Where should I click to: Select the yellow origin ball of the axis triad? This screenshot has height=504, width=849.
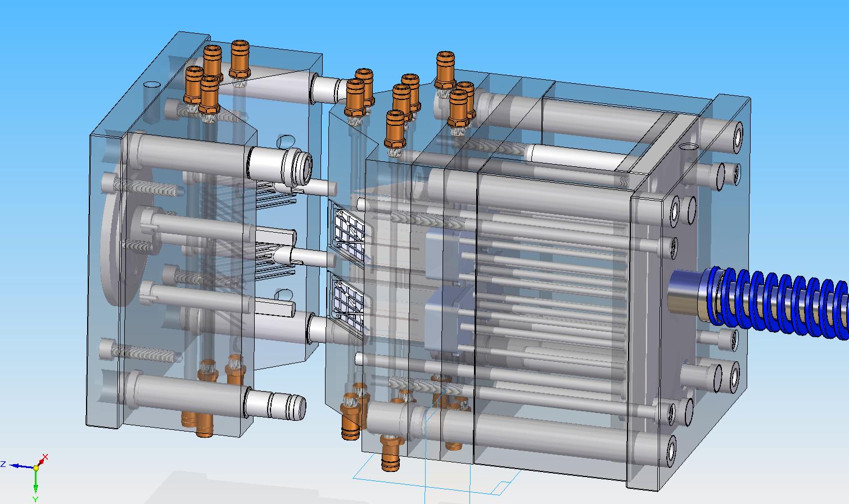coord(36,467)
